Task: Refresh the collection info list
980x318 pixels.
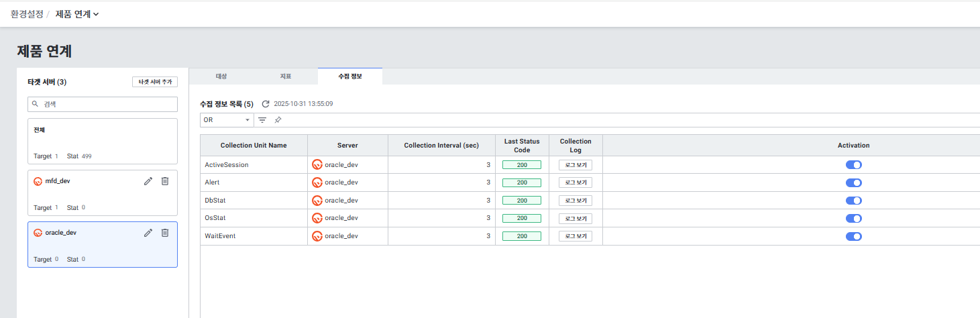Action: pos(266,104)
